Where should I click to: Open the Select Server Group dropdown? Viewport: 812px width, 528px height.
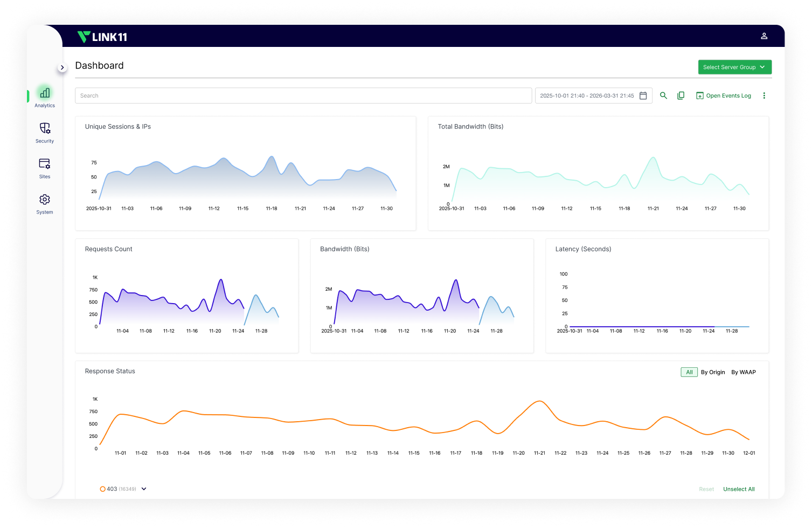click(x=734, y=67)
